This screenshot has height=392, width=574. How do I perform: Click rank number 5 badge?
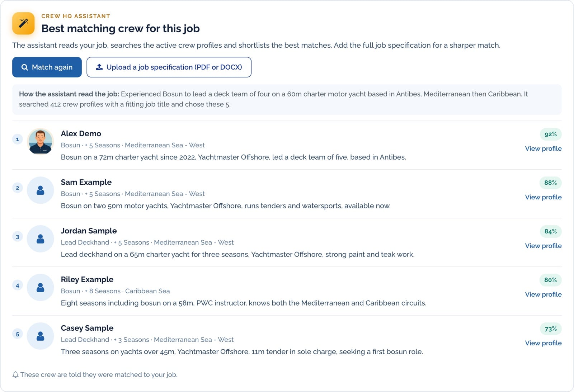(x=18, y=334)
